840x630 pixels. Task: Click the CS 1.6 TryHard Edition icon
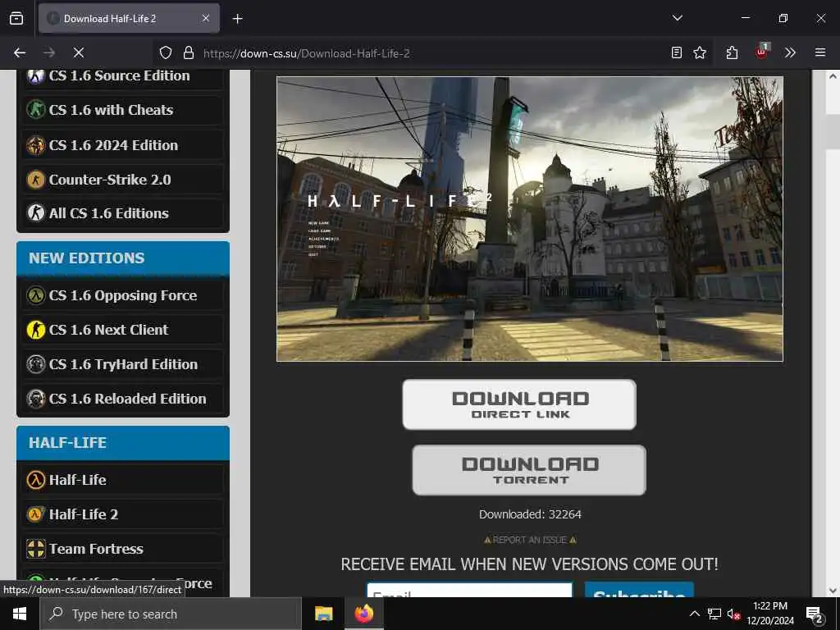pos(36,364)
